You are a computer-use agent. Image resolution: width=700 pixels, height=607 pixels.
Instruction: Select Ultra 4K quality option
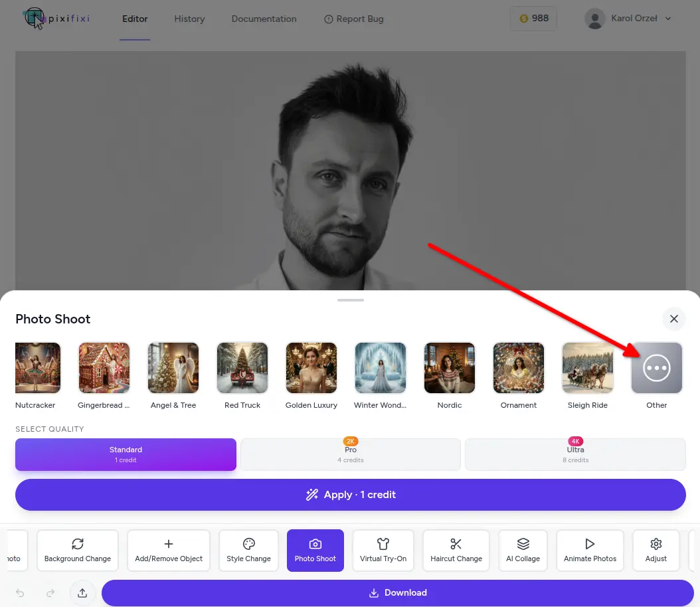(575, 454)
